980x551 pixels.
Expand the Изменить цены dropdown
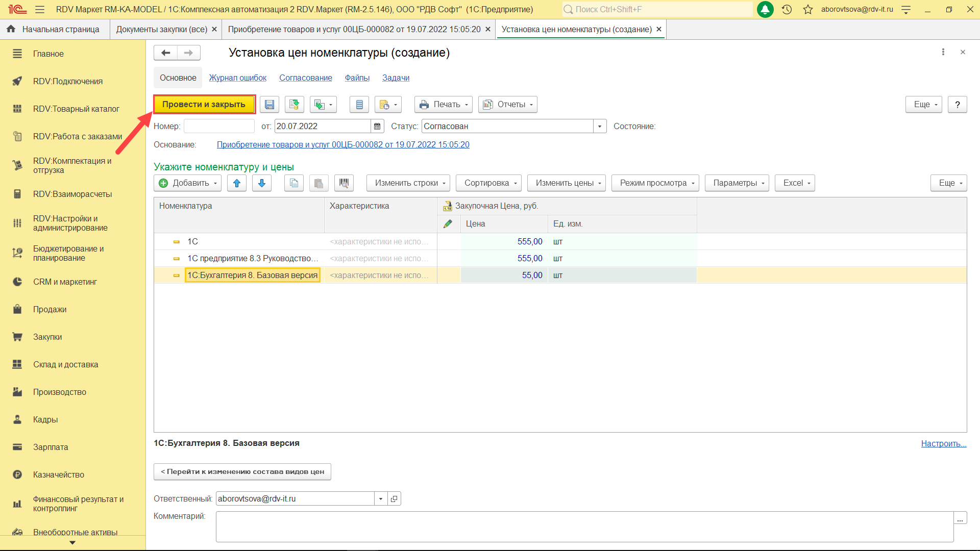[x=566, y=183]
